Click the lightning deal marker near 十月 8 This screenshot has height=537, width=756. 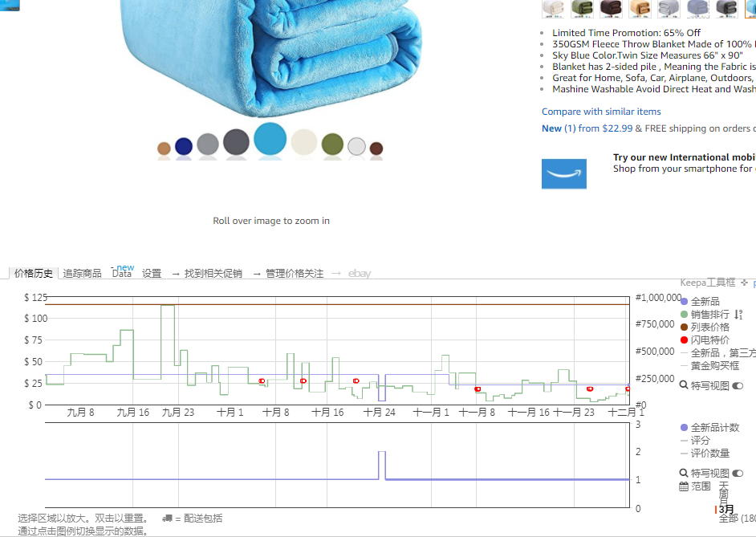click(262, 380)
